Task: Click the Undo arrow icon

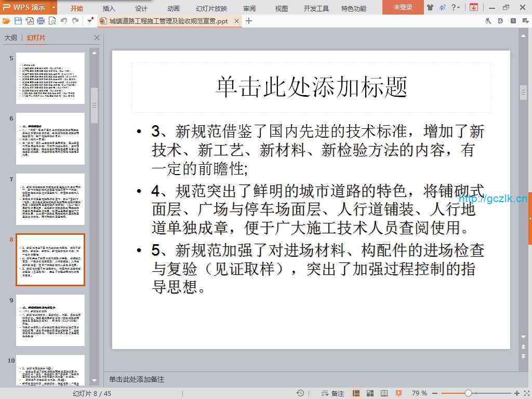Action: pos(64,21)
